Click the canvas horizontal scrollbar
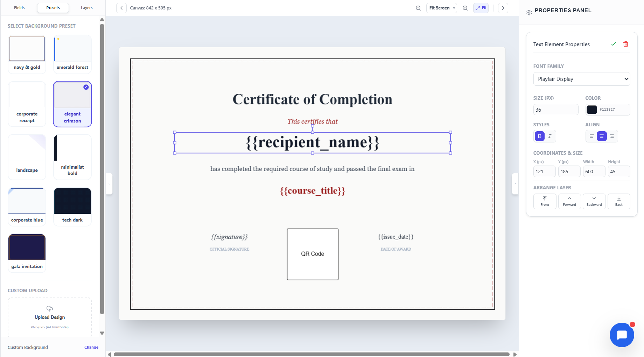 (311, 354)
